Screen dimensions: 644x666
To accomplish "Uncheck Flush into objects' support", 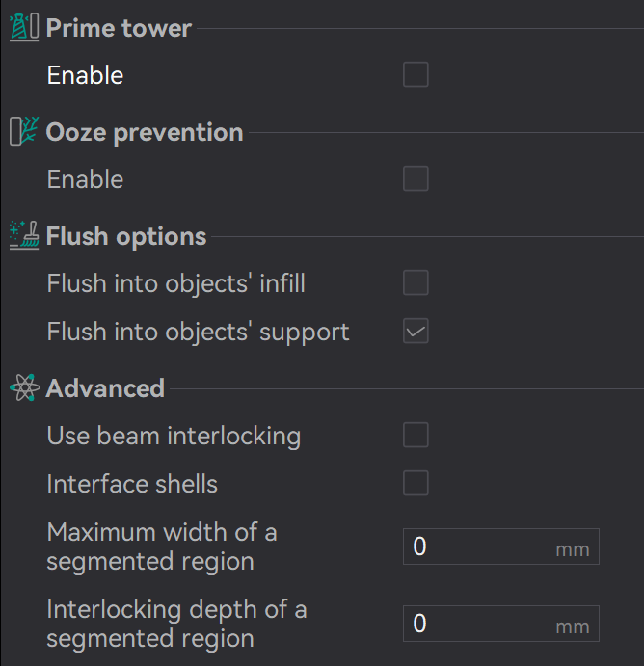I will click(416, 332).
